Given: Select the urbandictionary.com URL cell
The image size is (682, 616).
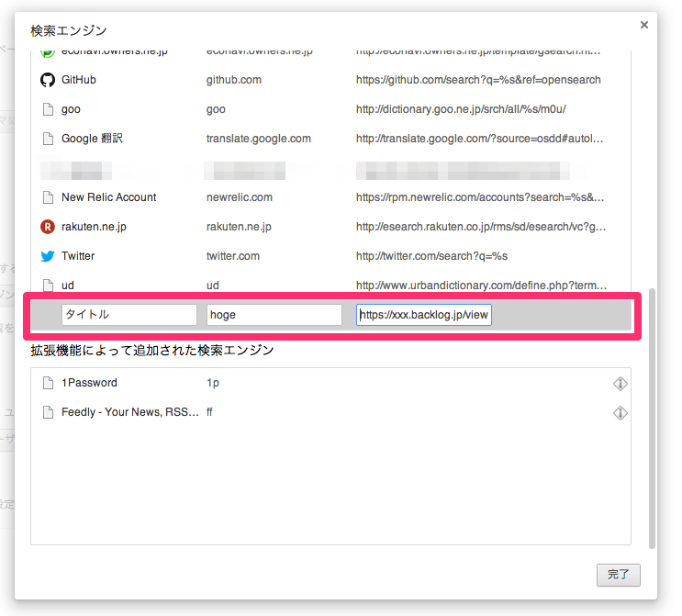Looking at the screenshot, I should point(482,286).
